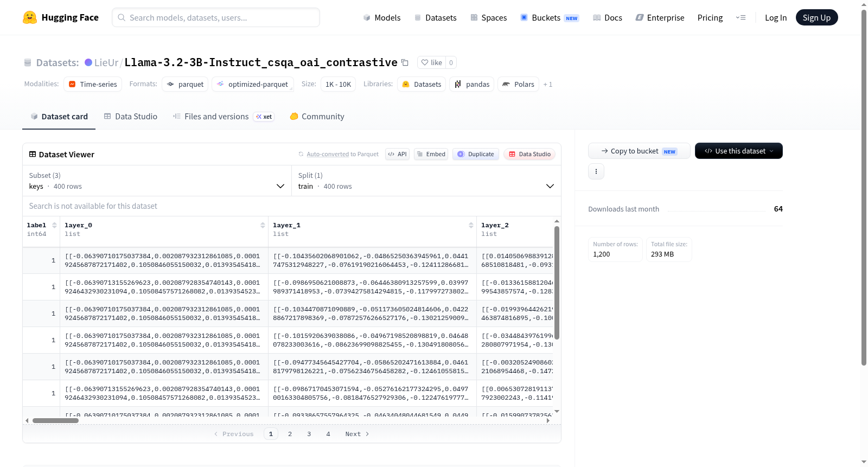The width and height of the screenshot is (868, 467).
Task: Click the Log In link
Action: [776, 17]
